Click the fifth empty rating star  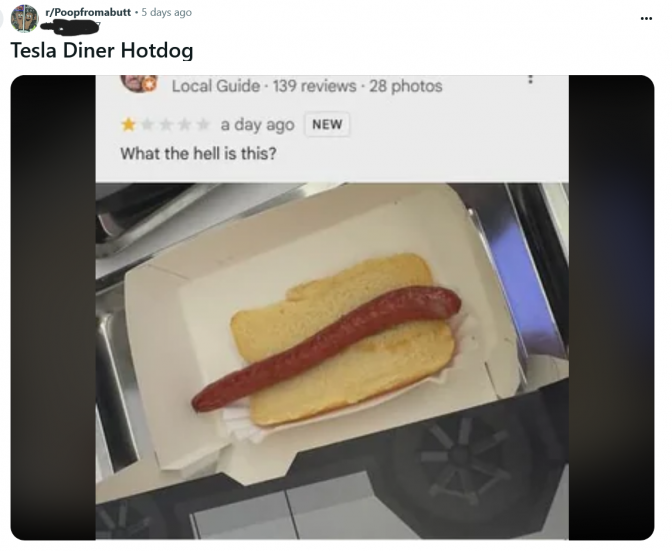(x=203, y=125)
